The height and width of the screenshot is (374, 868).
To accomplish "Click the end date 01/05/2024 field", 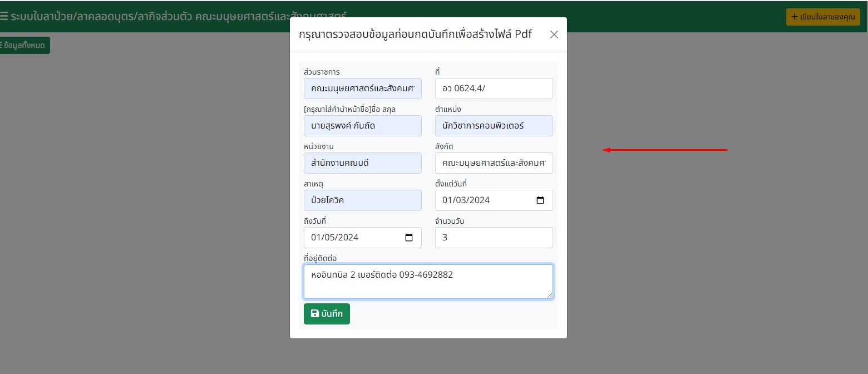I will pos(363,238).
